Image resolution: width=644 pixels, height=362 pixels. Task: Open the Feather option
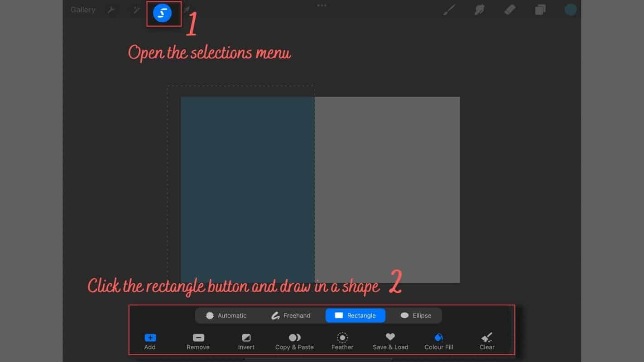(342, 342)
